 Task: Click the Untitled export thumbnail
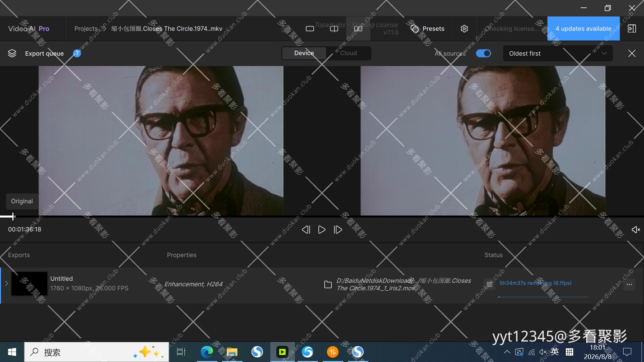pos(30,284)
